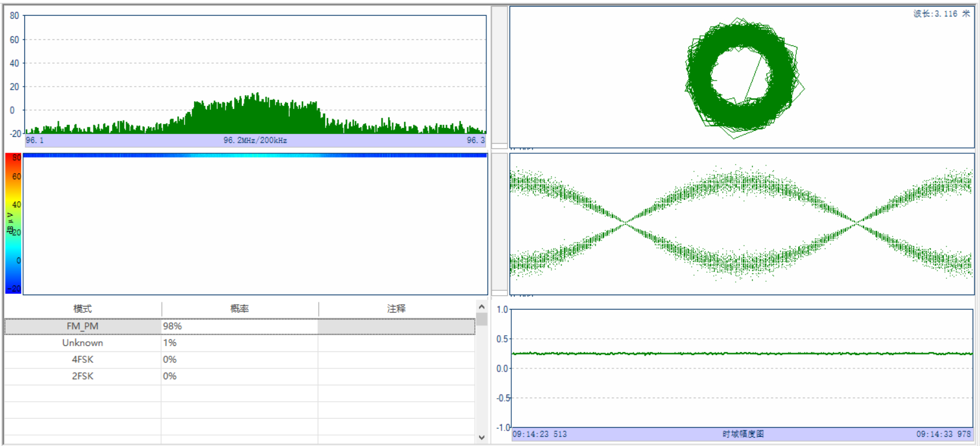Click the 注释 column header
The width and height of the screenshot is (980, 446).
coord(396,309)
